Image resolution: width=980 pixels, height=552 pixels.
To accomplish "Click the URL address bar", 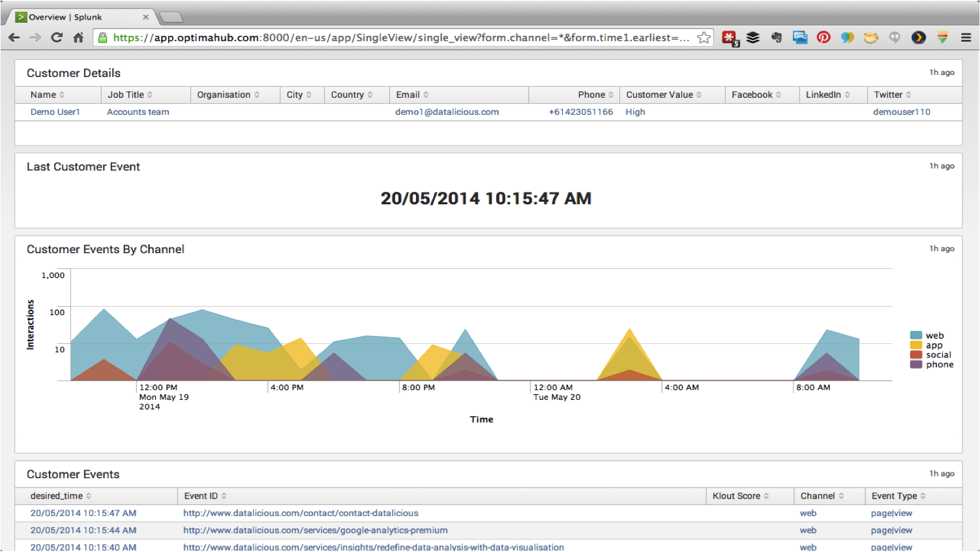I will coord(401,38).
